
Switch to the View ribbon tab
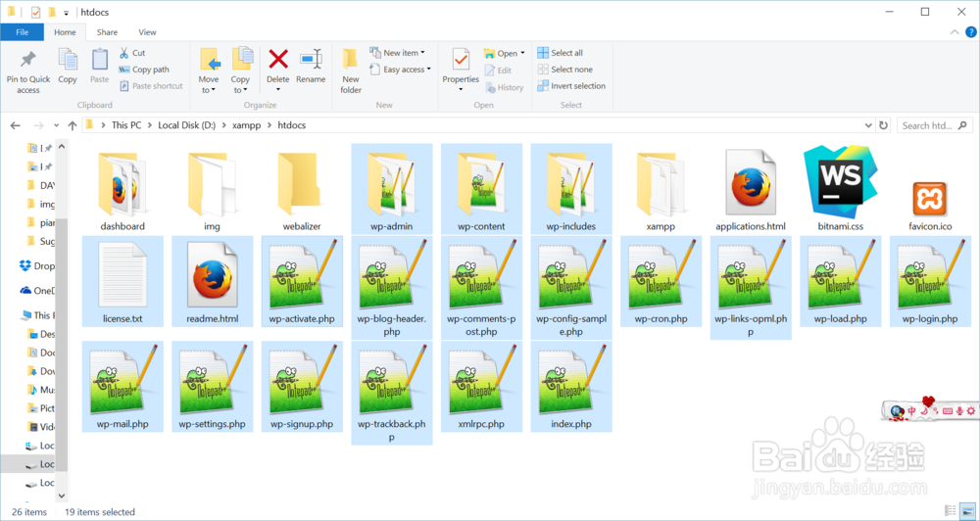pos(148,32)
